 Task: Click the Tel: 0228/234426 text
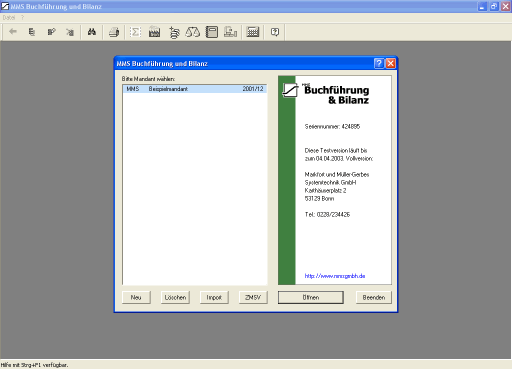point(327,215)
